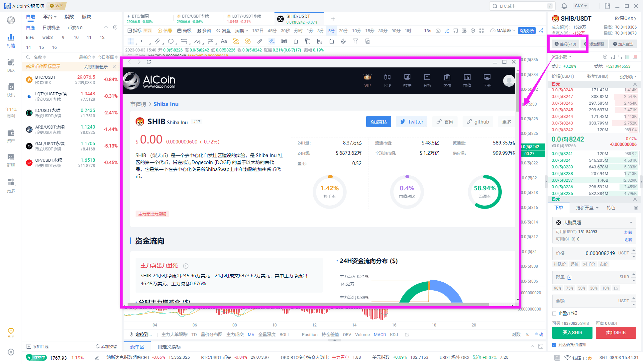Click the funnel filter icon in drawing toolbar
643x364 pixels.
tap(356, 41)
